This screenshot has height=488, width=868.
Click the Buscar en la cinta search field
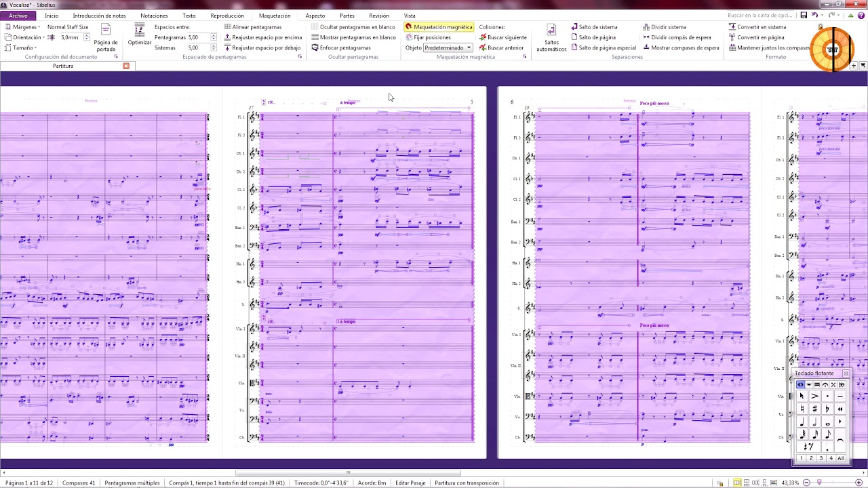pos(759,15)
